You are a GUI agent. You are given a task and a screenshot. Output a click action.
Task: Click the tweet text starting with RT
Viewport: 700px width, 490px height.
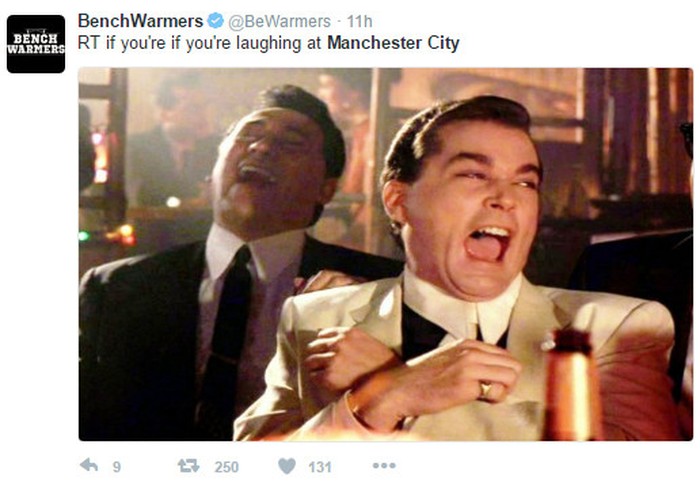[x=269, y=44]
